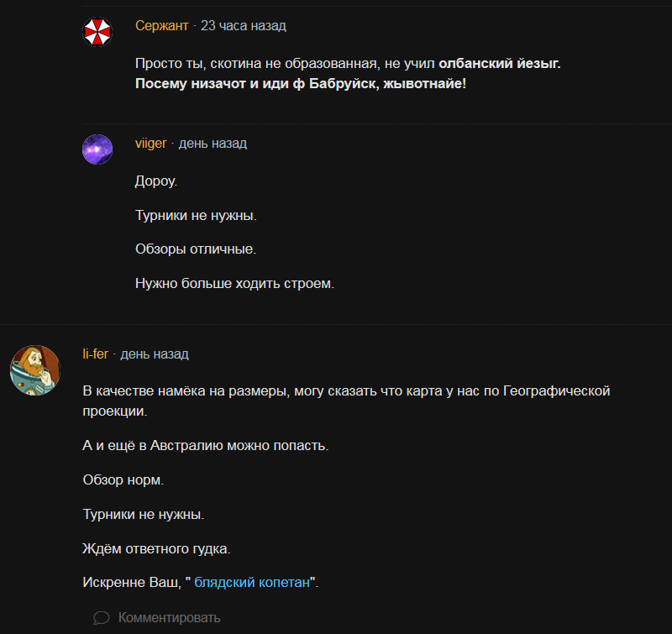Click Сержант's Umbrella logo avatar

point(97,32)
